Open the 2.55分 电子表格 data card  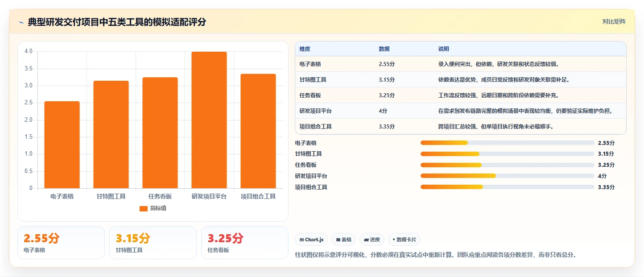61,243
